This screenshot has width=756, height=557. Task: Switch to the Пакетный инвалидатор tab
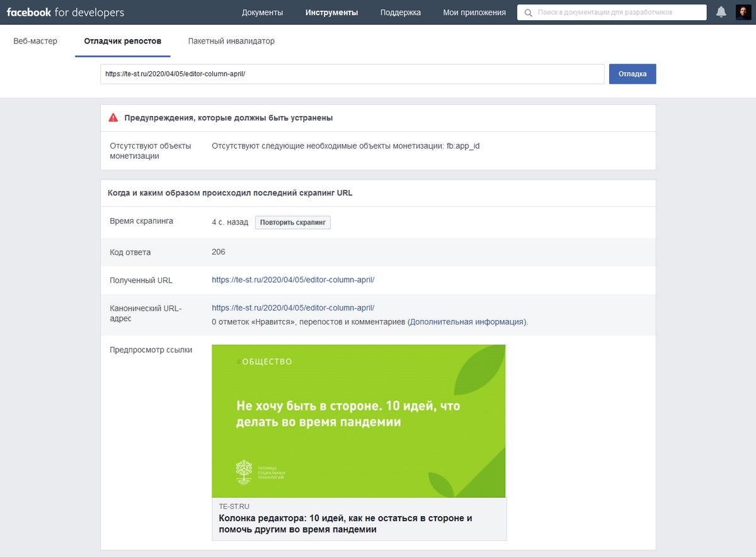(230, 40)
